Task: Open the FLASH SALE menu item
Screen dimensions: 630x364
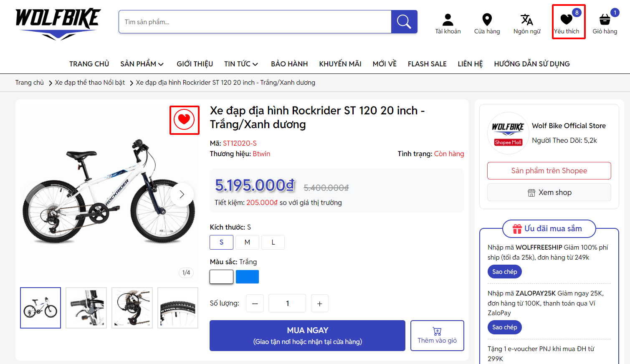Action: [x=427, y=64]
